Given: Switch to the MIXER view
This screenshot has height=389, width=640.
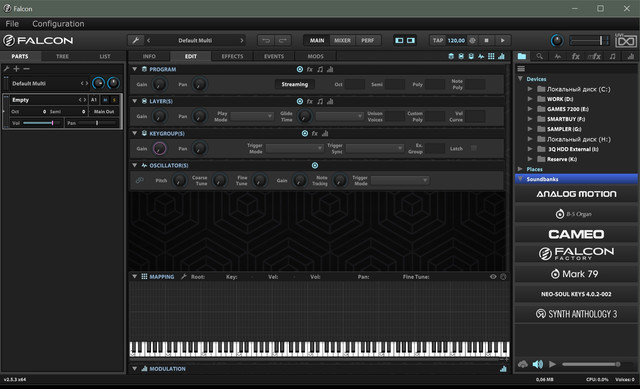Looking at the screenshot, I should point(342,40).
